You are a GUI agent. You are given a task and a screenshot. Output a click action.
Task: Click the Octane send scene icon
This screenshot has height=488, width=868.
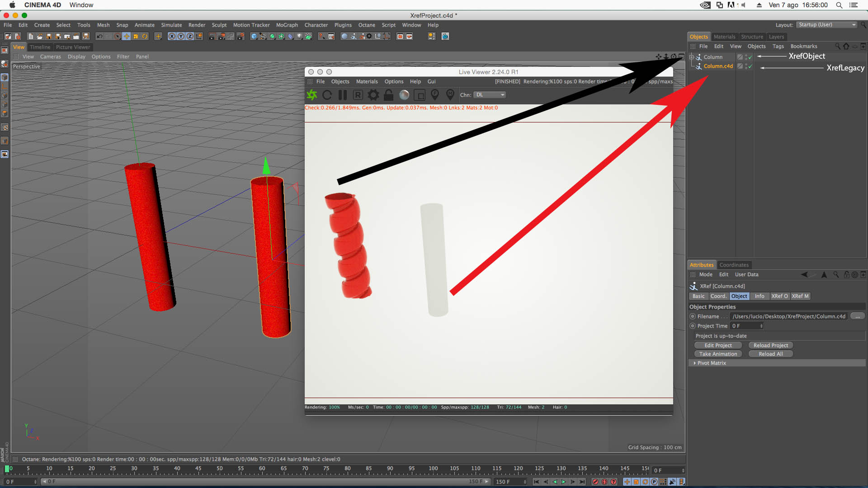point(312,95)
